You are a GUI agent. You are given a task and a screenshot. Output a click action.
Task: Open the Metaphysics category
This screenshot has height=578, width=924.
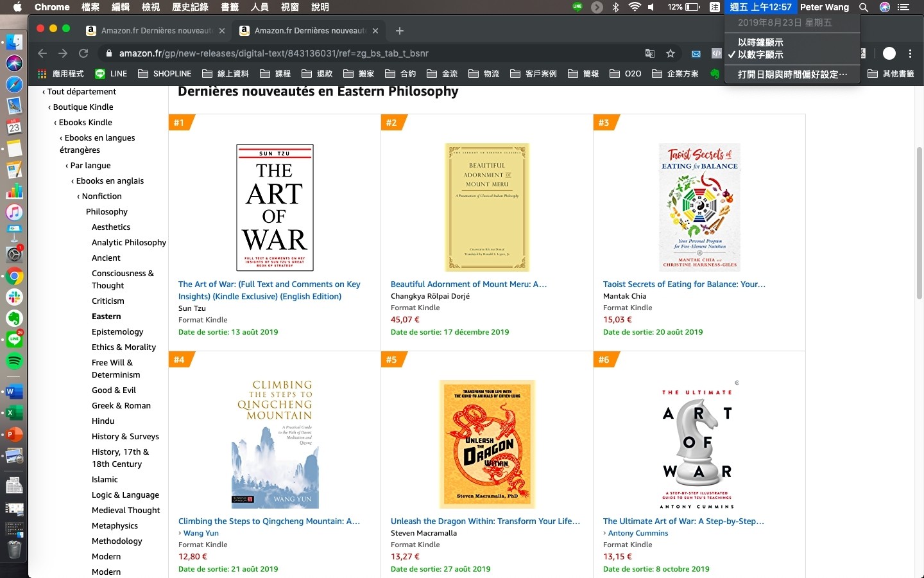115,526
